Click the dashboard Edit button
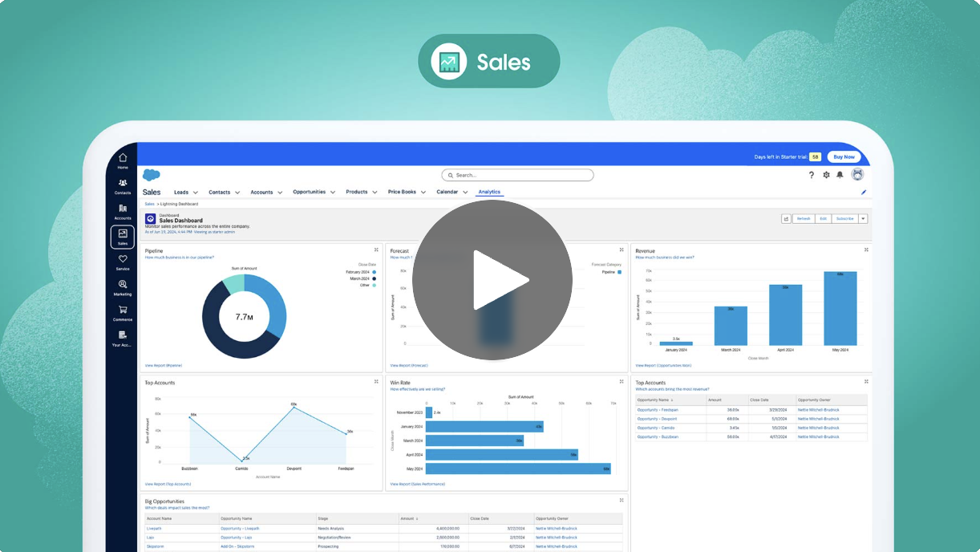 tap(822, 218)
